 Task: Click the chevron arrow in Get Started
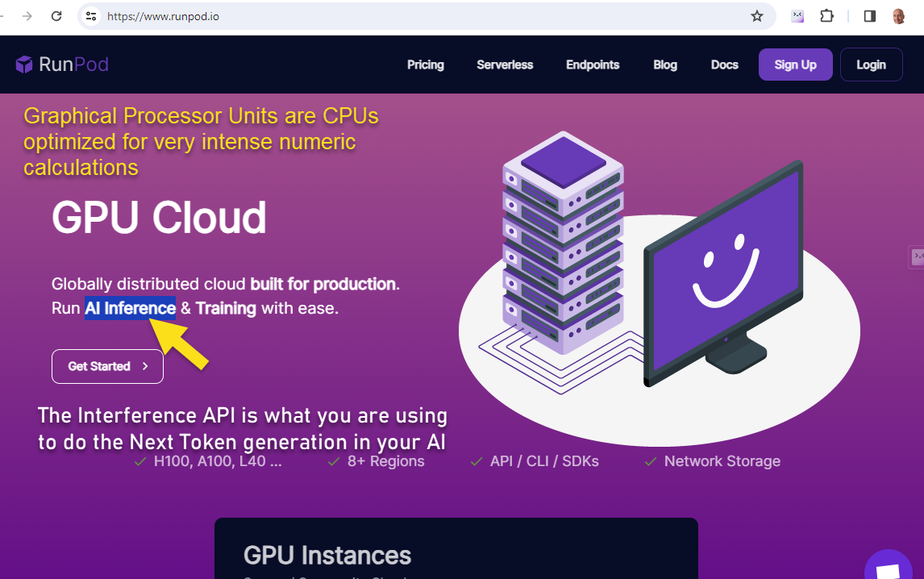(145, 366)
